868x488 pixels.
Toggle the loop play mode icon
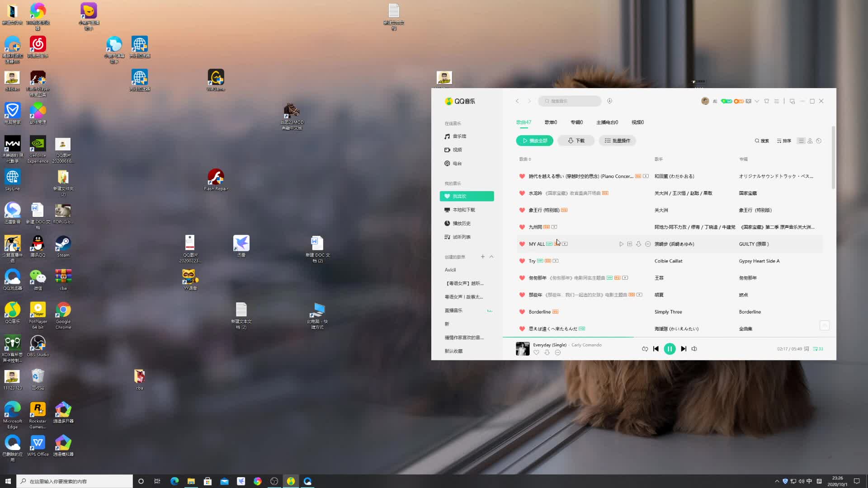click(645, 349)
